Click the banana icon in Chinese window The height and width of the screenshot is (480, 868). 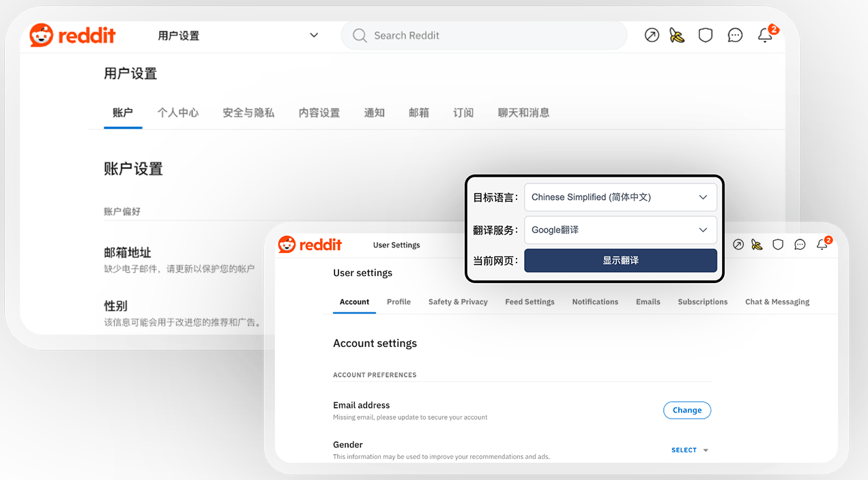coord(677,35)
